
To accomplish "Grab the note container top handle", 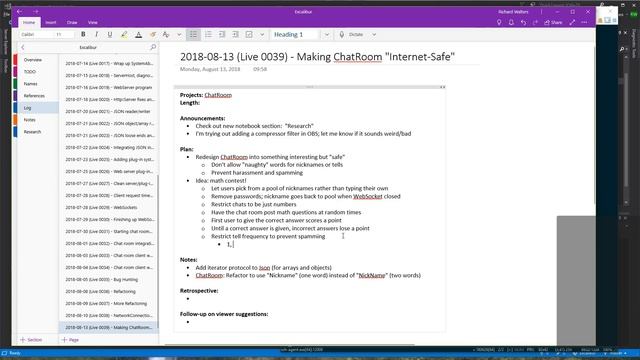I will click(309, 87).
